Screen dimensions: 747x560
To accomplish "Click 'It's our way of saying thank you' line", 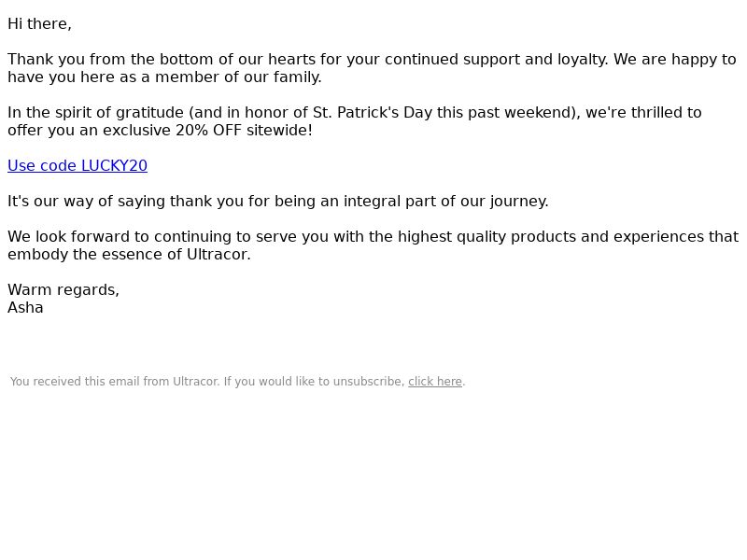I will [x=277, y=202].
